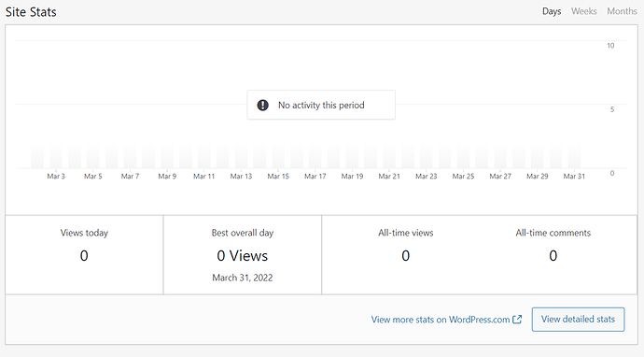Click the Mar 21 axis label
The image size is (644, 357).
[x=389, y=176]
